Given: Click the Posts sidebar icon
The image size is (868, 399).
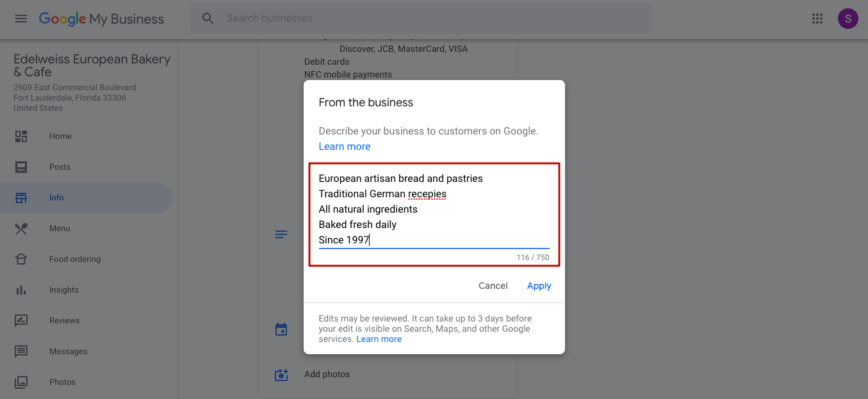Looking at the screenshot, I should (x=21, y=167).
